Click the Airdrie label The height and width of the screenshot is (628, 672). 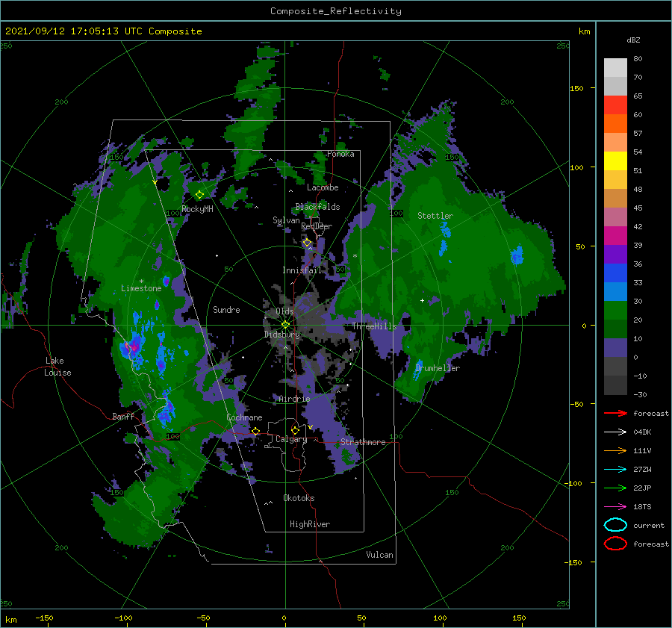click(x=294, y=399)
